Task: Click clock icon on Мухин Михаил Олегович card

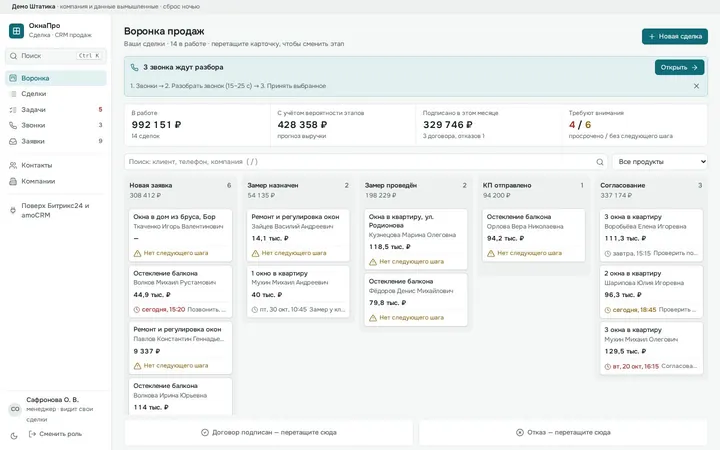Action: click(608, 366)
